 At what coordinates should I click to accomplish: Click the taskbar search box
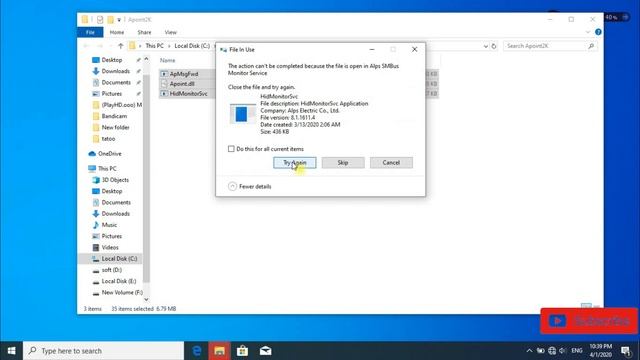click(104, 351)
